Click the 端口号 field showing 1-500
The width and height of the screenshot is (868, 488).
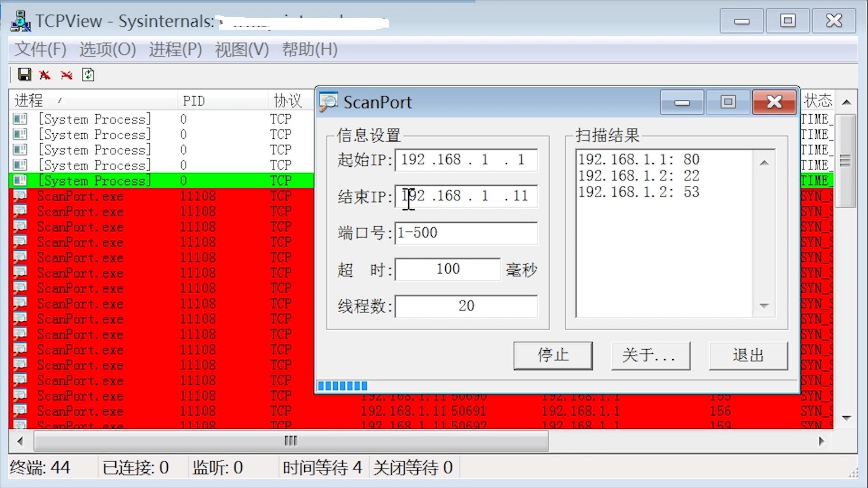click(x=466, y=233)
